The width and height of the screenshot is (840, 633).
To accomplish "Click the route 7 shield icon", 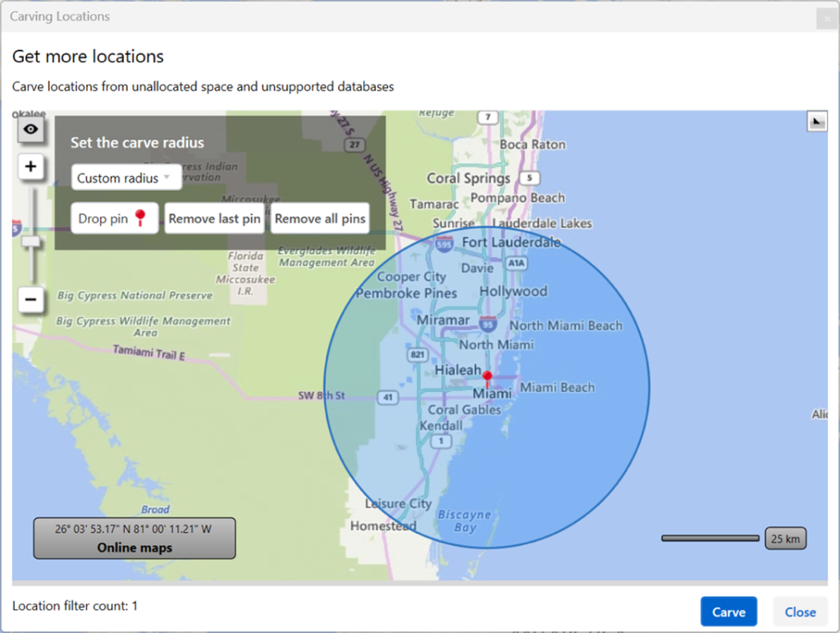I will (x=487, y=117).
